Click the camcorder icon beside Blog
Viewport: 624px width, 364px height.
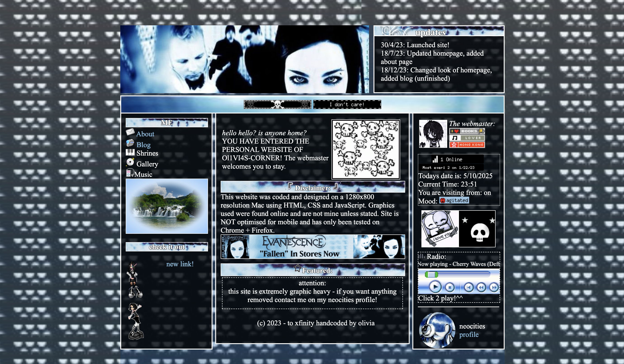coord(130,143)
